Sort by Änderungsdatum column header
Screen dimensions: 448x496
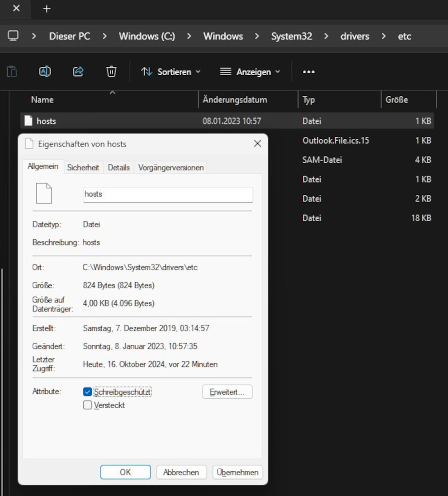click(235, 99)
